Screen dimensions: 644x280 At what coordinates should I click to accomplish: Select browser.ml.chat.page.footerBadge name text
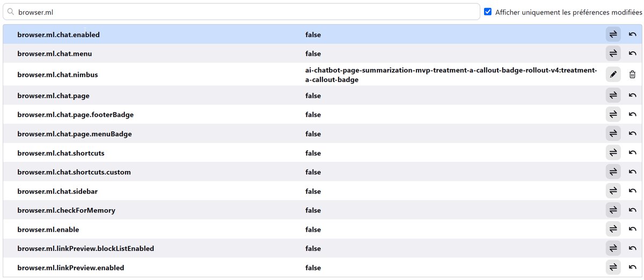[x=76, y=114]
